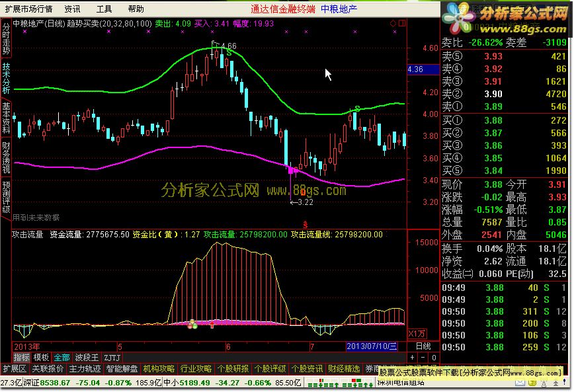The height and width of the screenshot is (392, 574).
Task: Click the plus zoom button under 日线
Action: (413, 357)
